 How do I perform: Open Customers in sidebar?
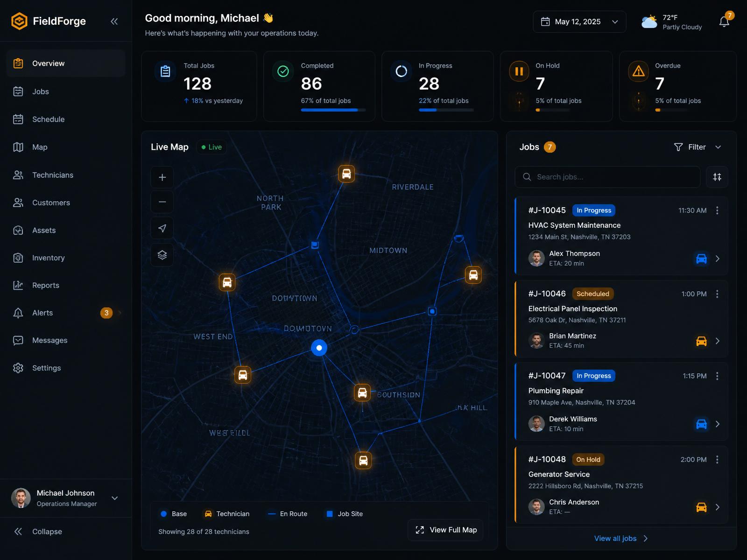66,203
